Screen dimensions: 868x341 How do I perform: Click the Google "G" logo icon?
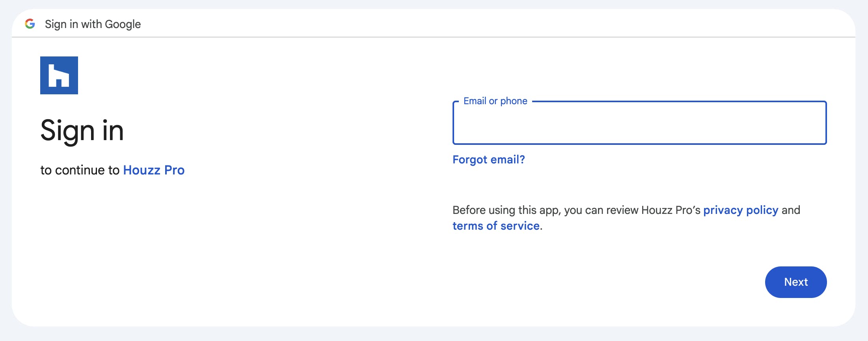coord(30,24)
